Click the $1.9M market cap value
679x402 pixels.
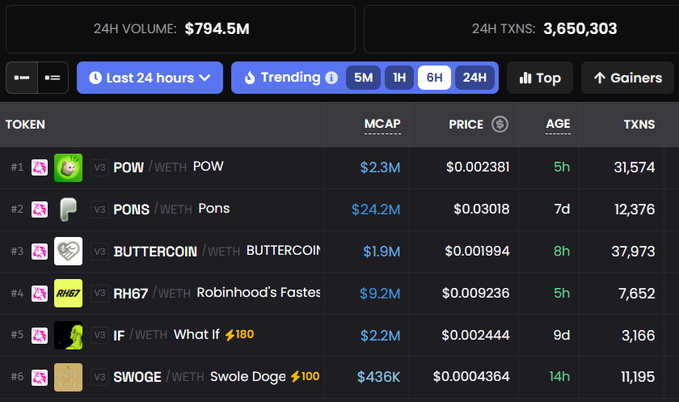tap(382, 251)
